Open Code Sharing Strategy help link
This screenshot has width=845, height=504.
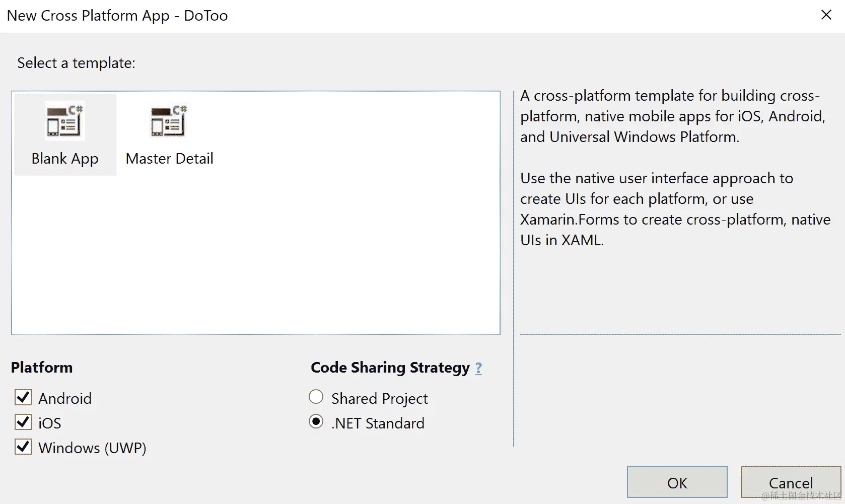coord(478,368)
